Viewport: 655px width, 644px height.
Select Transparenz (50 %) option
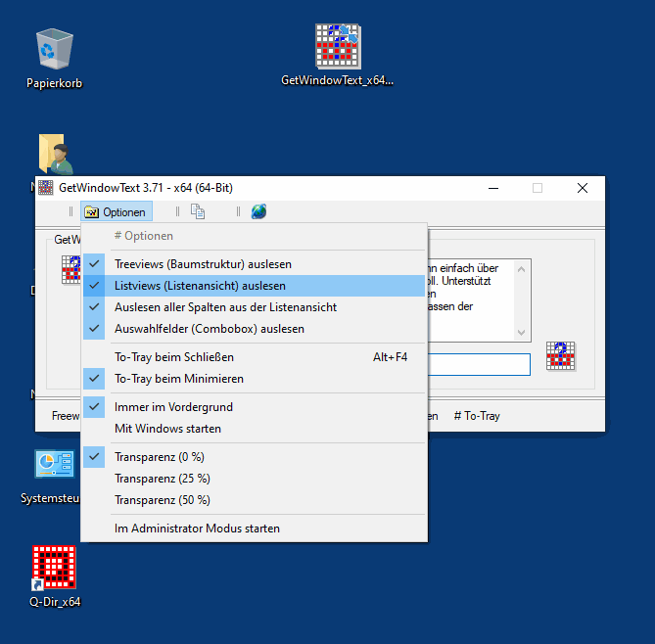(x=254, y=500)
